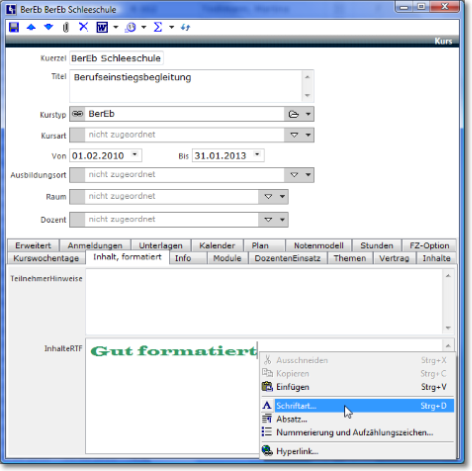Go to next record with down arrow
This screenshot has width=472, height=471.
pyautogui.click(x=49, y=27)
